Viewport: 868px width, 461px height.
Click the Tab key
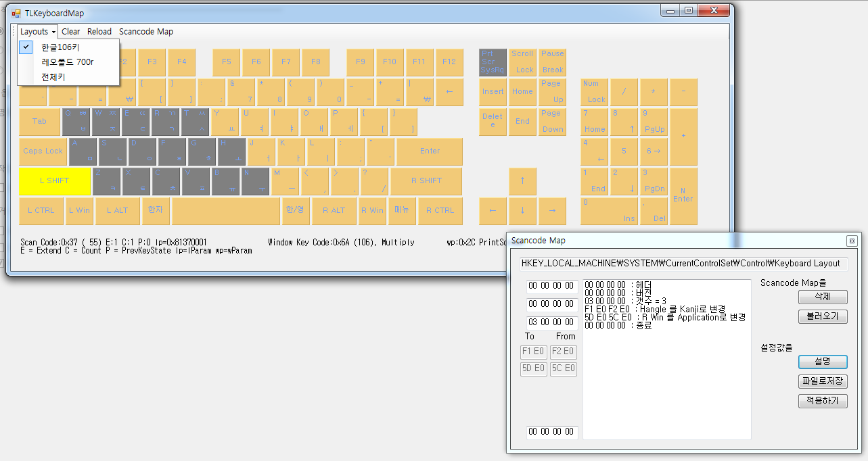[40, 122]
